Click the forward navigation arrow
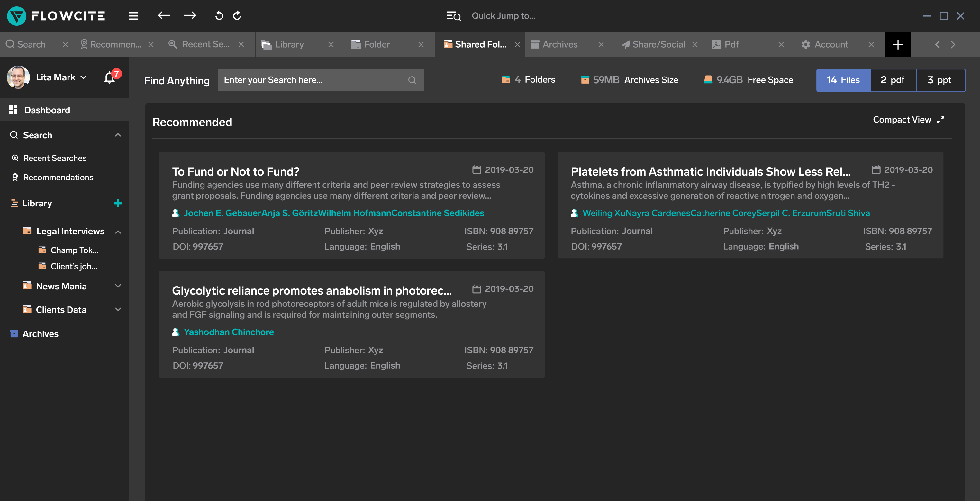Viewport: 980px width, 501px height. pyautogui.click(x=189, y=16)
